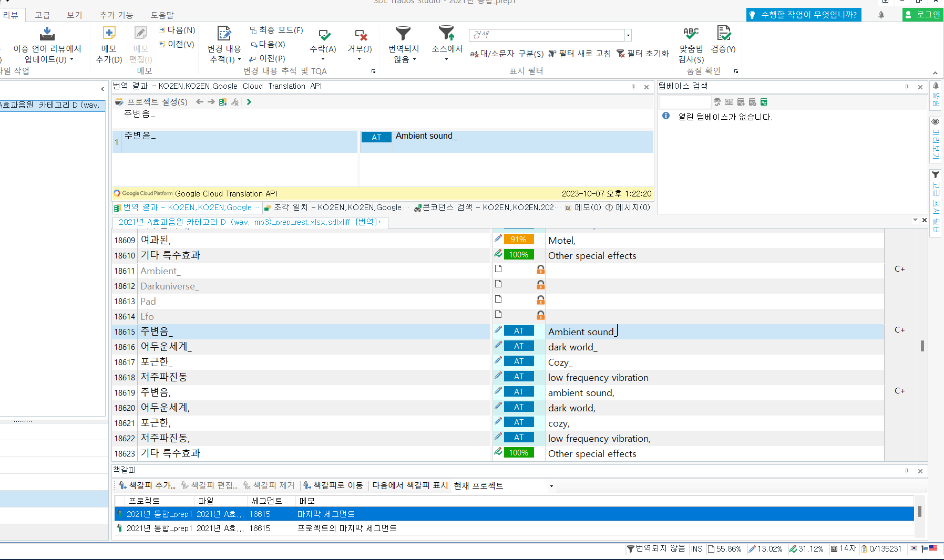Click the display filter 검색 search field
This screenshot has width=944, height=560.
pos(547,35)
